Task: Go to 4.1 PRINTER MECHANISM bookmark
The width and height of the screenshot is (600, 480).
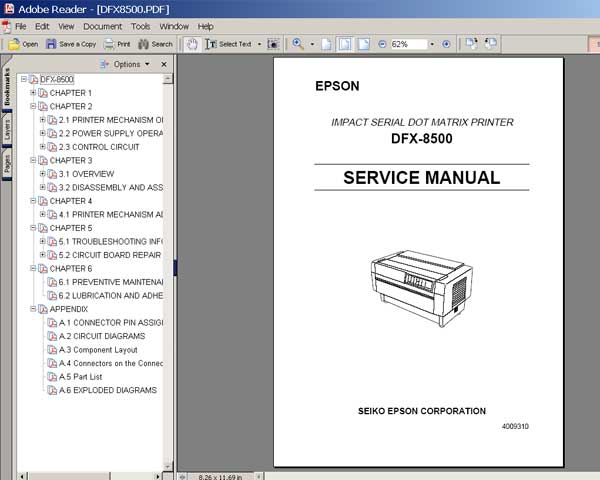Action: pos(111,214)
